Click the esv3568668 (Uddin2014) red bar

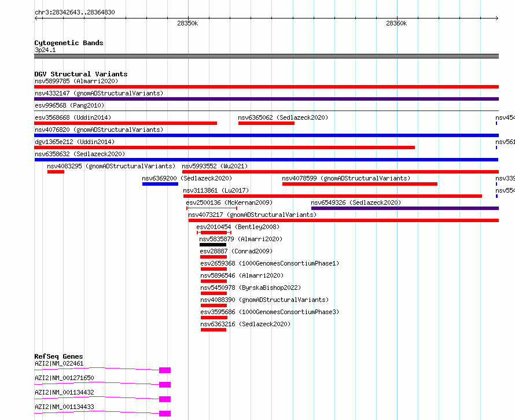pyautogui.click(x=126, y=123)
